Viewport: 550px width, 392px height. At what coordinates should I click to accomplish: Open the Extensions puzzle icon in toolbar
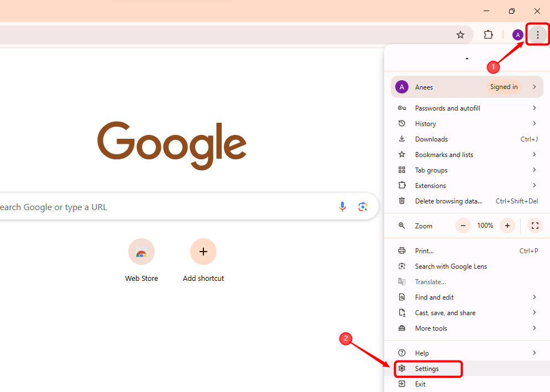(488, 35)
